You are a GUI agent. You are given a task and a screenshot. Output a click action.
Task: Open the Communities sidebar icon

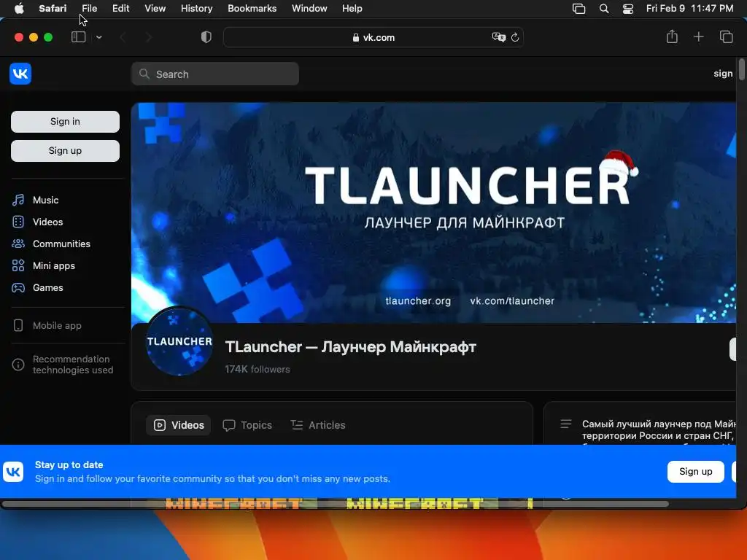(x=18, y=244)
